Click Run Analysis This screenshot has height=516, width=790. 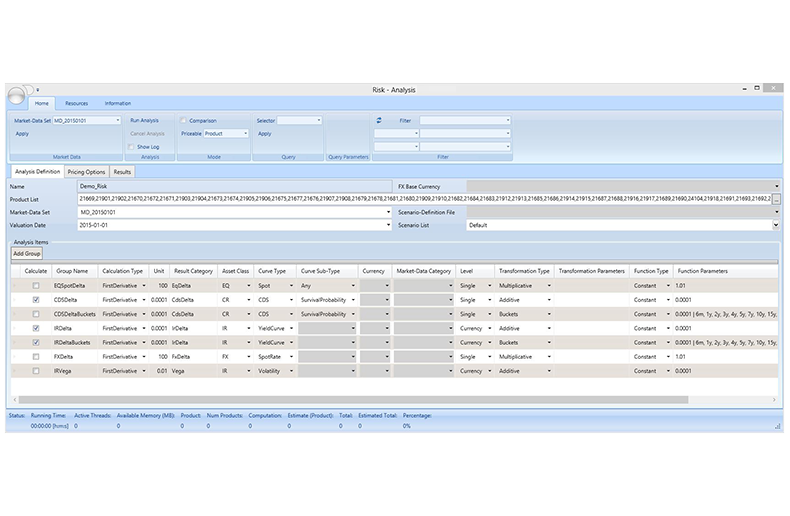tap(144, 120)
